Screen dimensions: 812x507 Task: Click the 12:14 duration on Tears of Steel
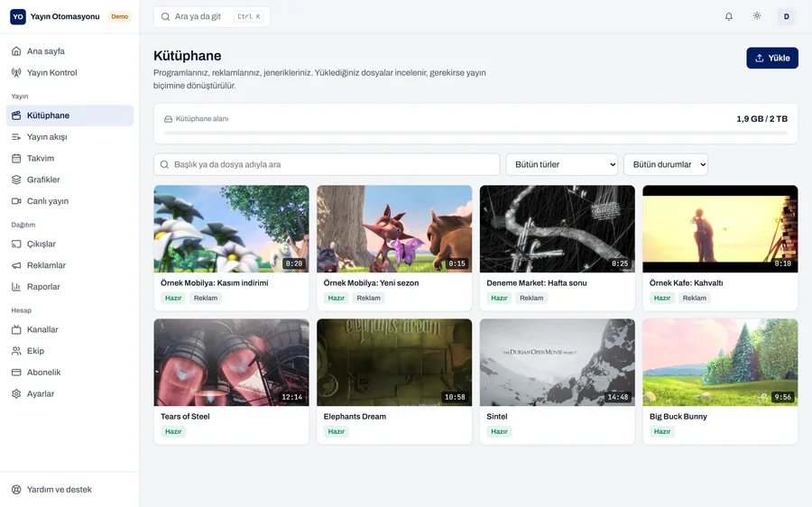pyautogui.click(x=292, y=397)
